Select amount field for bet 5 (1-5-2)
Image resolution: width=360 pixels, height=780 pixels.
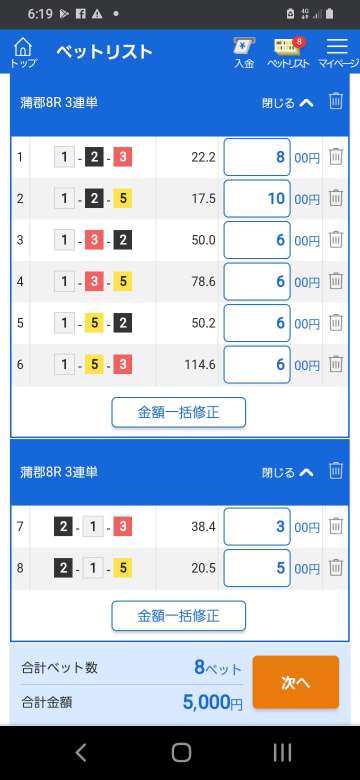tap(257, 323)
